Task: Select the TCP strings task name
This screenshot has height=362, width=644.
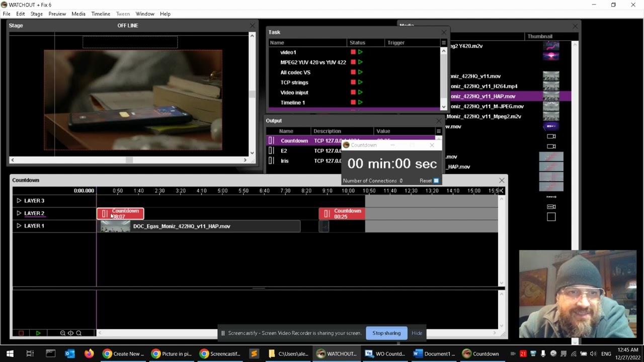Action: click(294, 82)
